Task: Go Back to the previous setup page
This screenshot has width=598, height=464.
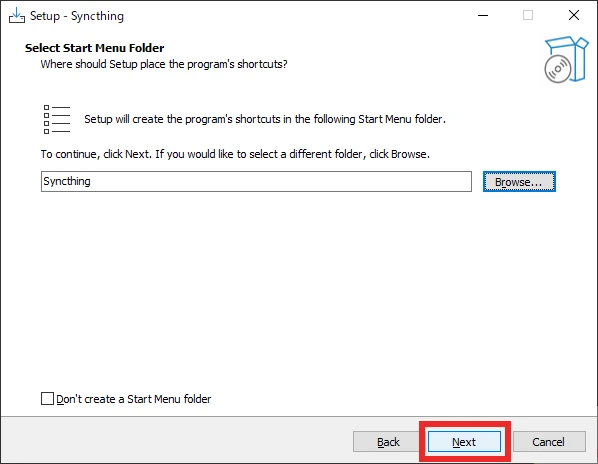Action: click(388, 442)
